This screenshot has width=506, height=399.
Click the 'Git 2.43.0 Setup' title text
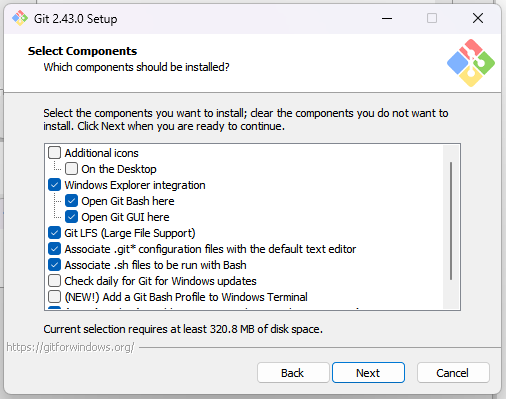pyautogui.click(x=76, y=19)
